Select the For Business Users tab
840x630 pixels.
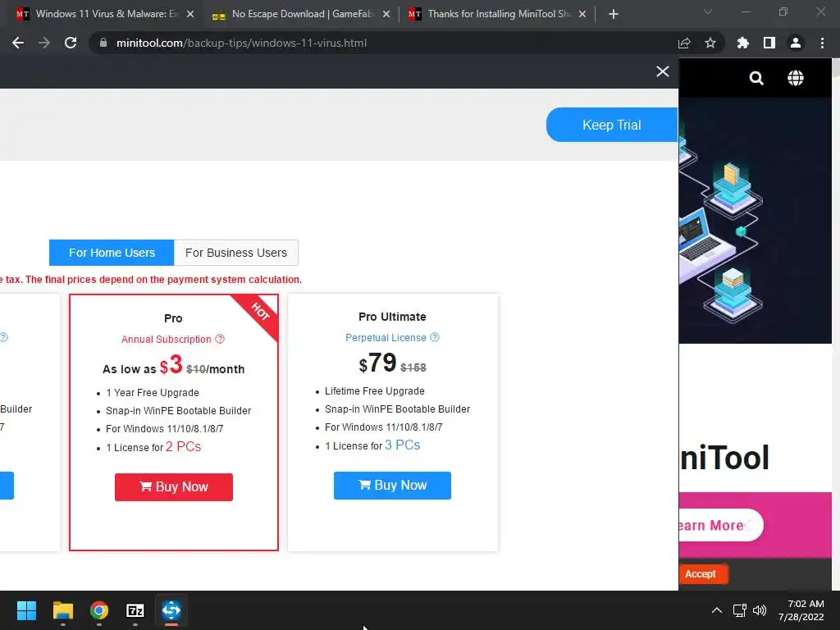235,253
